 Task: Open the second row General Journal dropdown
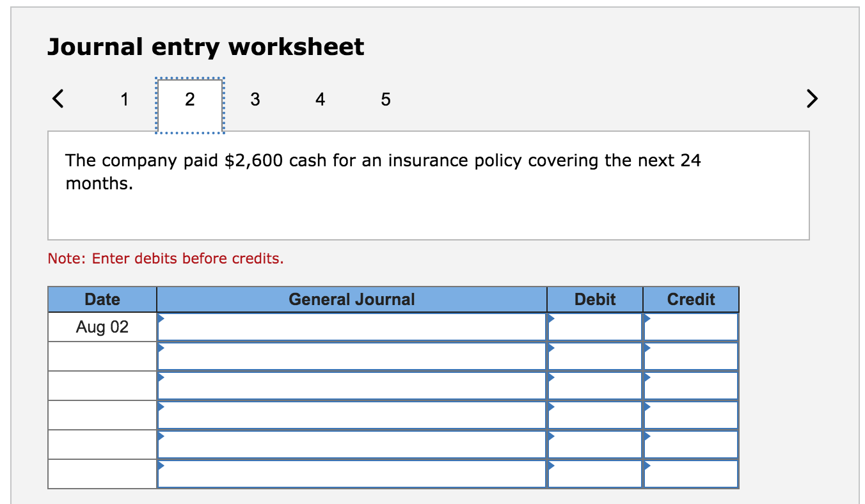click(352, 356)
